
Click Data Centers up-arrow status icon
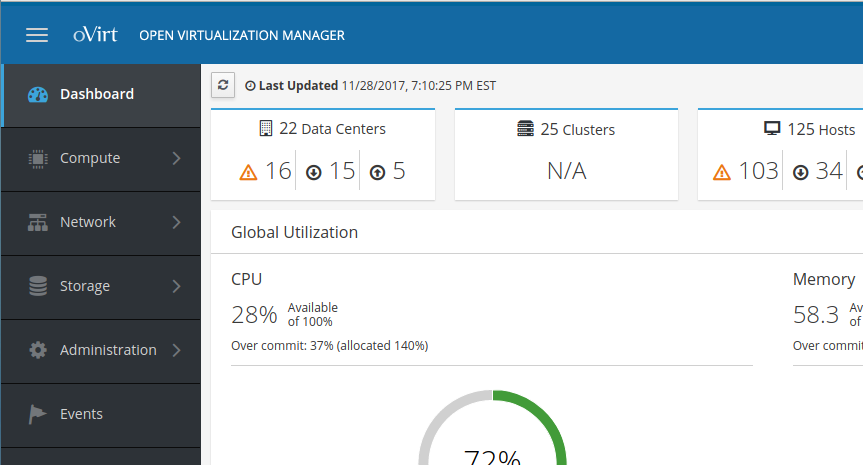click(377, 172)
